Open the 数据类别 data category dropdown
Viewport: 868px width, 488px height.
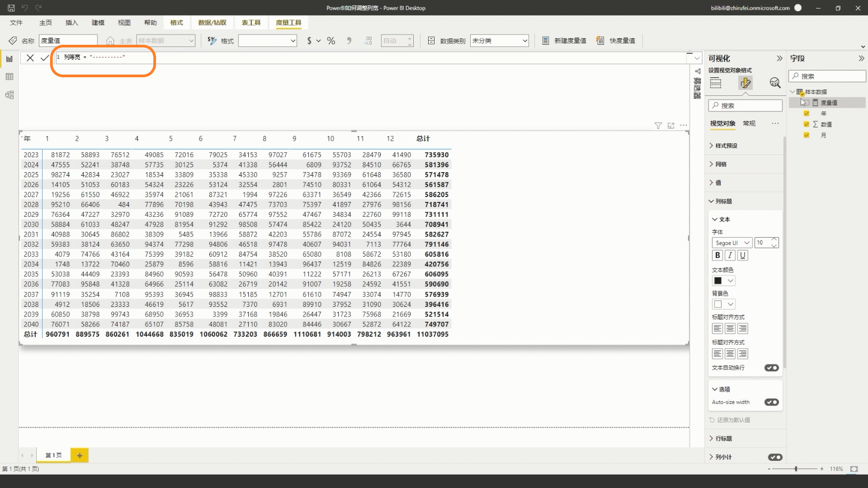499,40
